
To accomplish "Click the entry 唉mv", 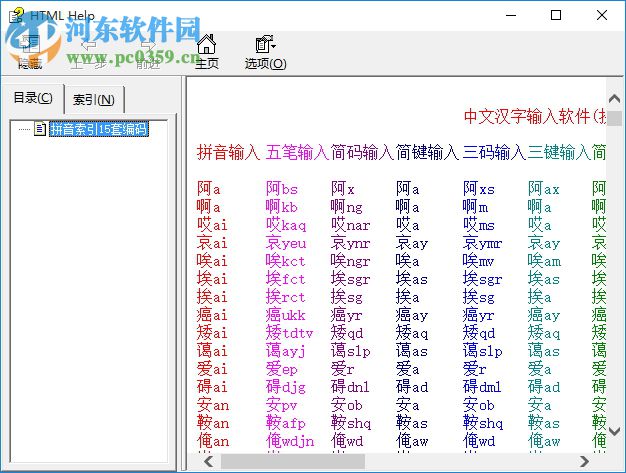I will pyautogui.click(x=479, y=261).
